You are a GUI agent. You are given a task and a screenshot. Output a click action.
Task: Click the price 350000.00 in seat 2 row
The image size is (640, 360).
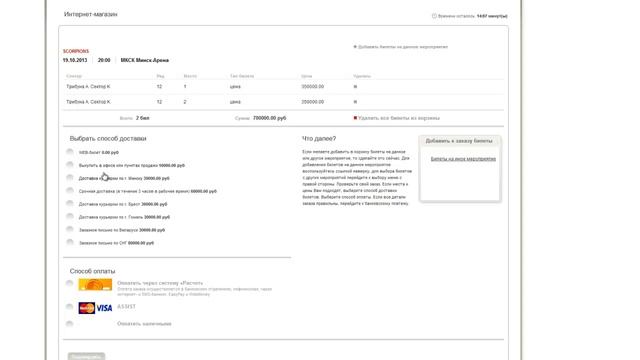[313, 102]
